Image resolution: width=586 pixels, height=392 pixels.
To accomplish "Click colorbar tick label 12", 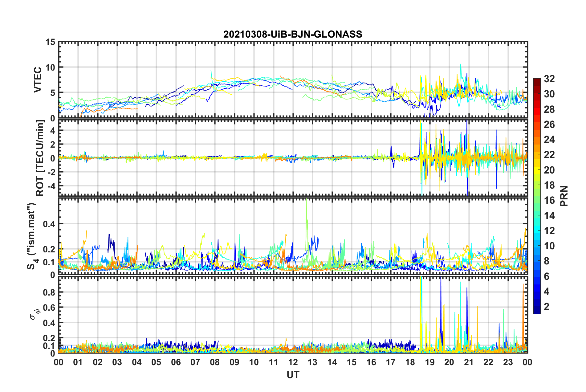I will [549, 231].
